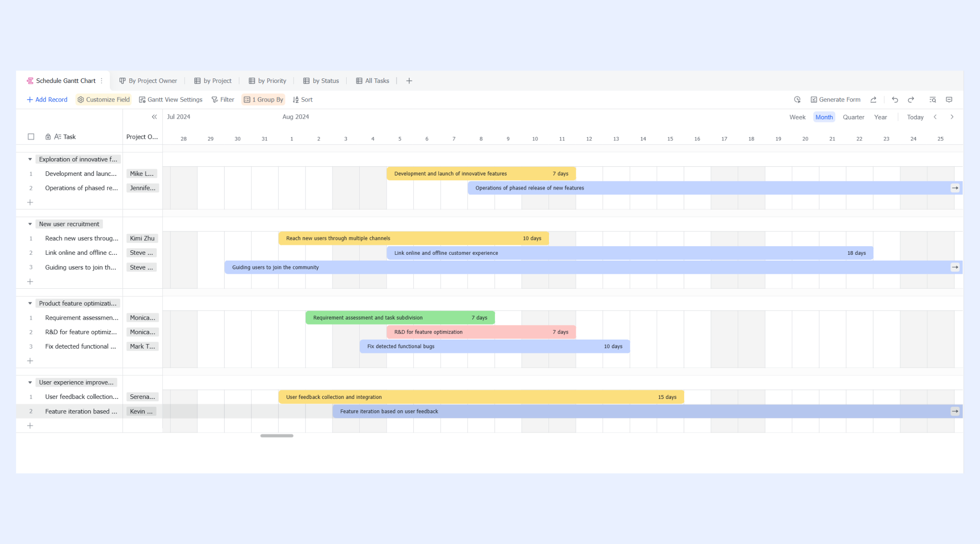Add a new view with plus icon
The image size is (980, 544).
pyautogui.click(x=409, y=81)
